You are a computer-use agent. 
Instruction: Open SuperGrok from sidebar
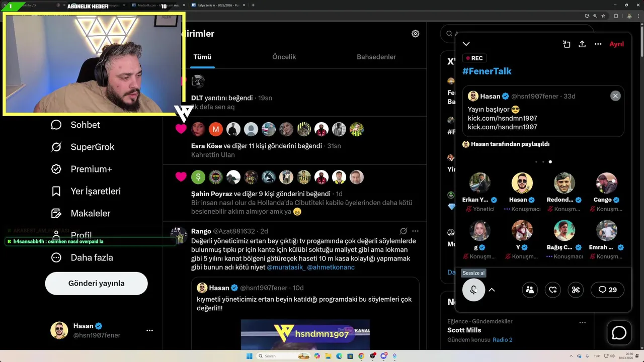tap(83, 147)
